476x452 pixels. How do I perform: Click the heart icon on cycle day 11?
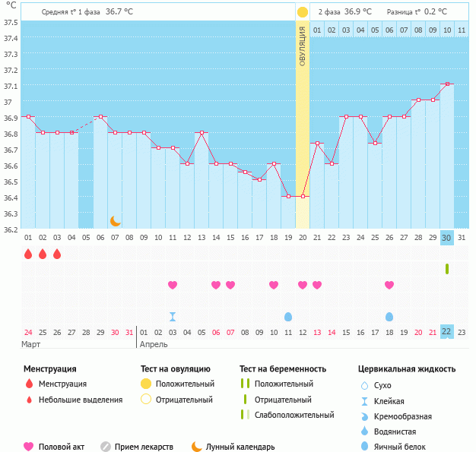coord(173,285)
